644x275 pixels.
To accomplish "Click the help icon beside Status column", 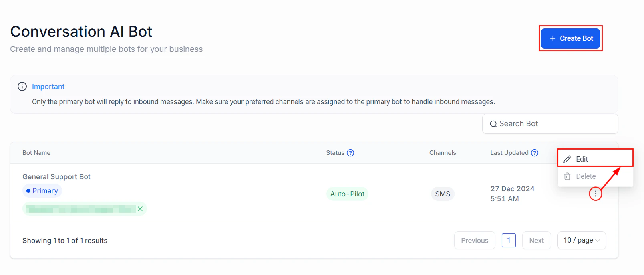I will (x=351, y=152).
